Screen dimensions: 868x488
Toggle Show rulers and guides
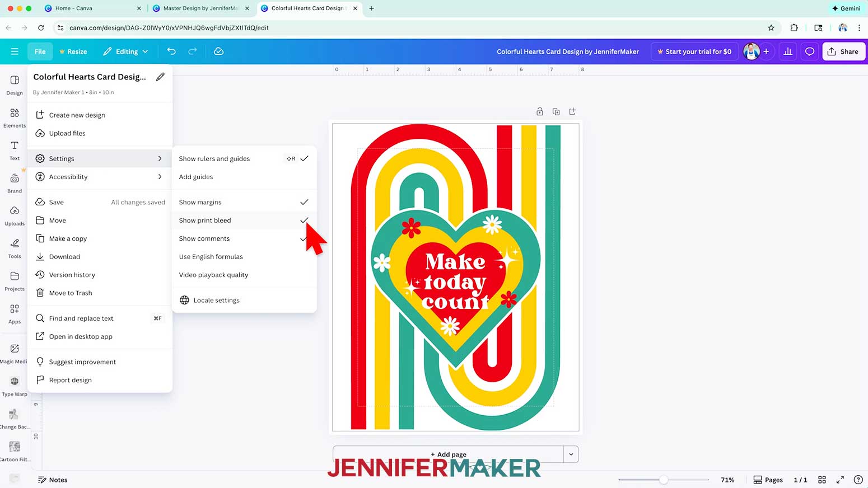coord(244,158)
